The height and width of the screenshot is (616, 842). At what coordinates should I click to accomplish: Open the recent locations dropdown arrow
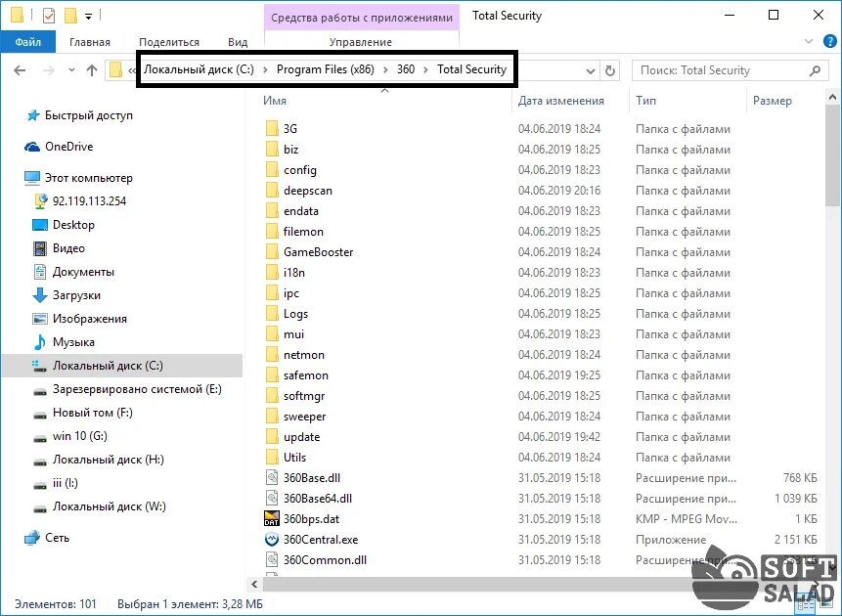(71, 70)
